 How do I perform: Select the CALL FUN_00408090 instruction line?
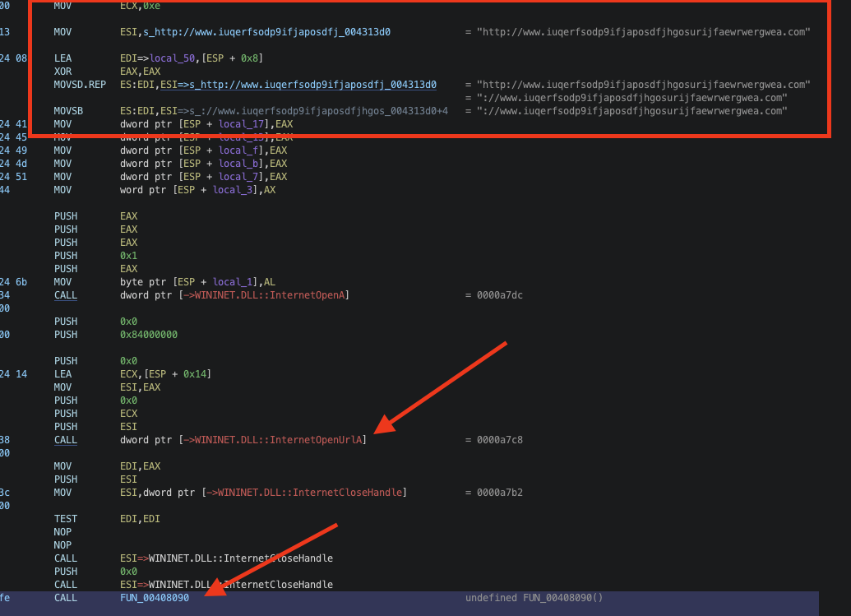[409, 598]
